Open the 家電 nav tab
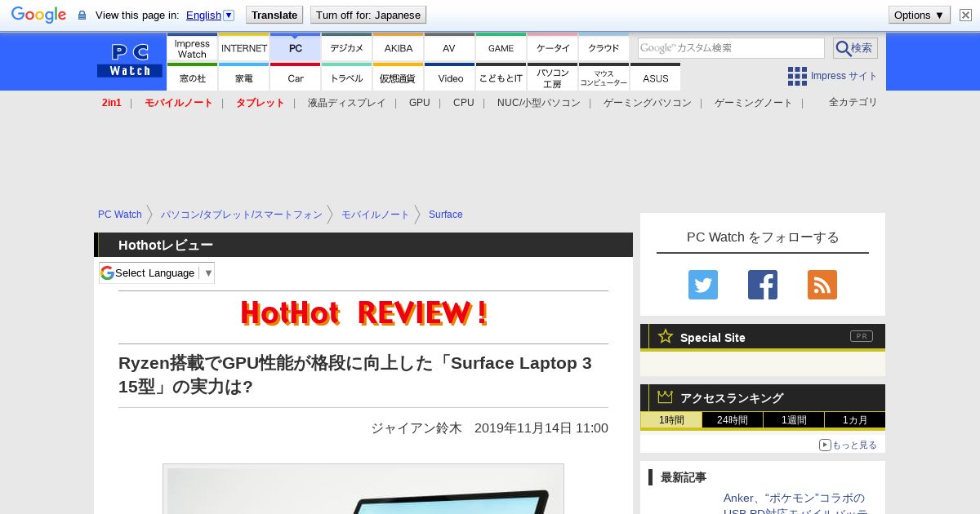The height and width of the screenshot is (514, 980). (244, 78)
